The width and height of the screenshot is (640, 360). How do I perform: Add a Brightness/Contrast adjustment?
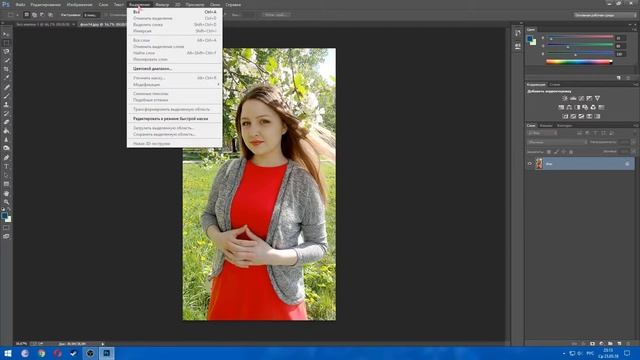(565, 98)
